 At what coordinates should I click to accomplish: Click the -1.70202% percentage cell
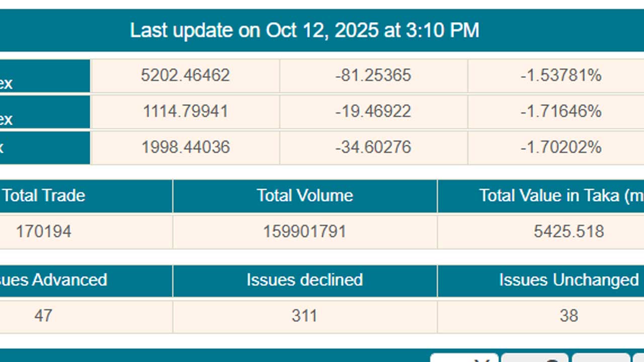[x=561, y=147]
